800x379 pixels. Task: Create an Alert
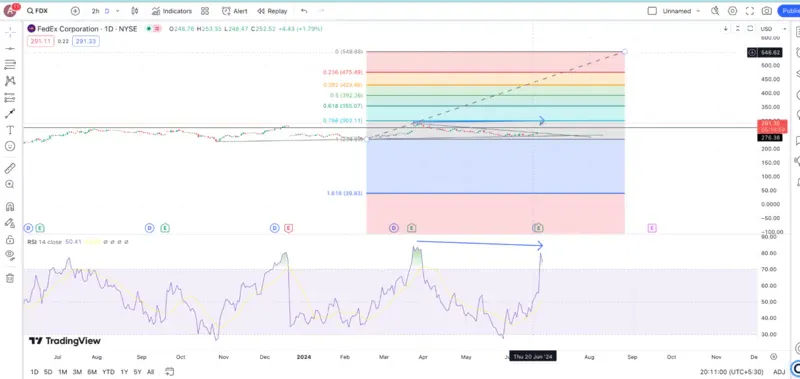click(235, 11)
